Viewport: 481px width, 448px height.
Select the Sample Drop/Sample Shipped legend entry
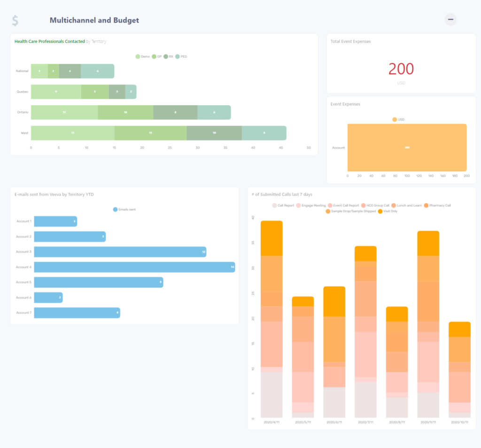pyautogui.click(x=328, y=211)
